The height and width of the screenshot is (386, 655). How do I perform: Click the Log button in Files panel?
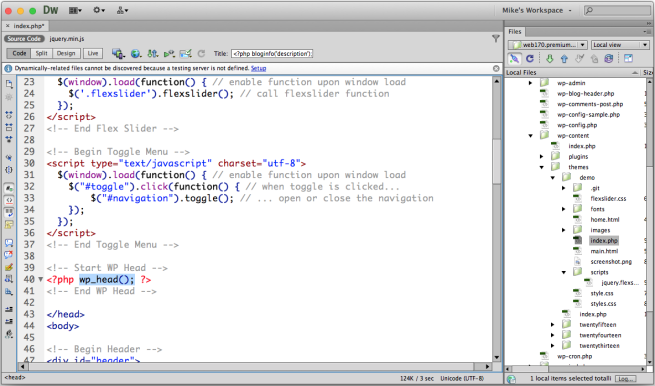click(625, 378)
